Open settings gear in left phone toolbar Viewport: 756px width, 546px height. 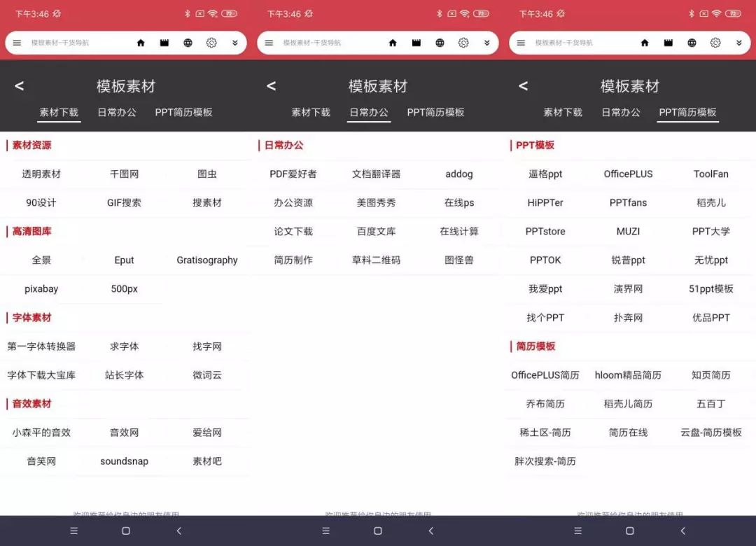[211, 43]
